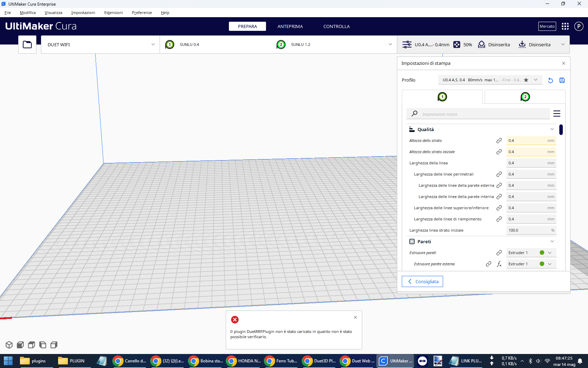The height and width of the screenshot is (368, 588).
Task: Open the taskbar notifications bell icon
Action: 580,361
